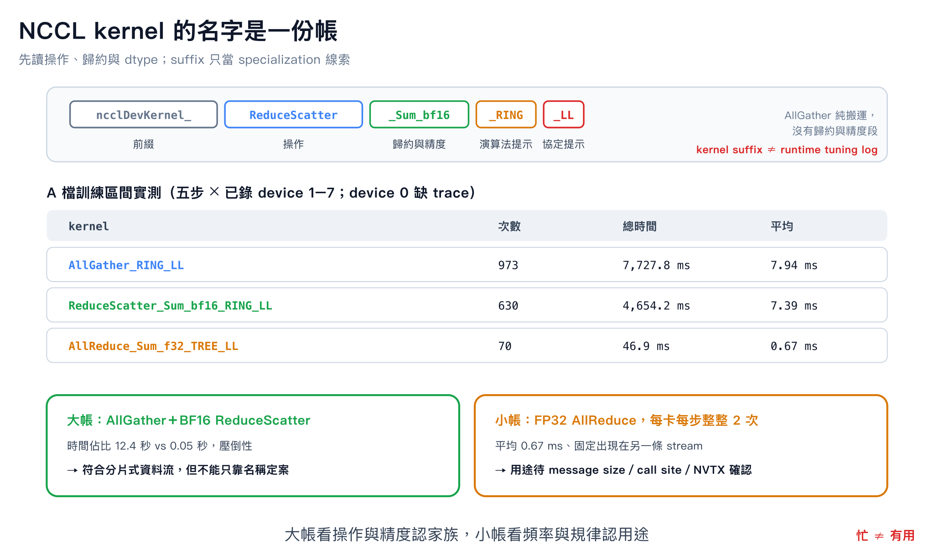Click the 時間佔比 12.4 秒 vs 0.05 秒 line

(160, 446)
